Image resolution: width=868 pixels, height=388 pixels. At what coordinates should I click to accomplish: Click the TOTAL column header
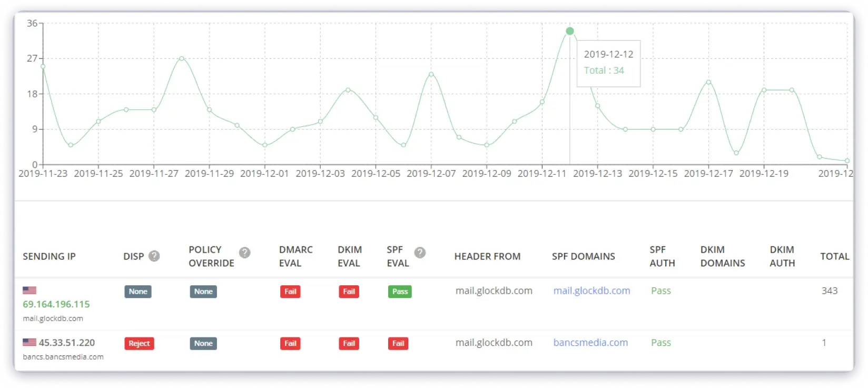coord(835,256)
